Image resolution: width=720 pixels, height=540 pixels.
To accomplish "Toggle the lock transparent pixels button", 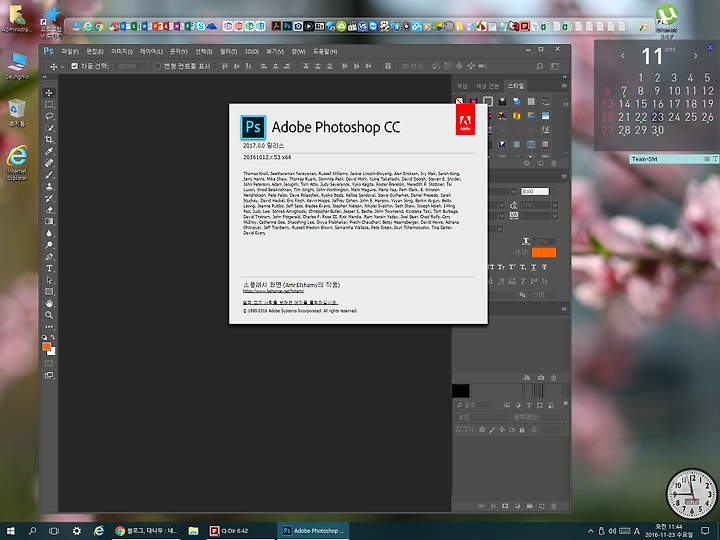I will click(x=482, y=430).
